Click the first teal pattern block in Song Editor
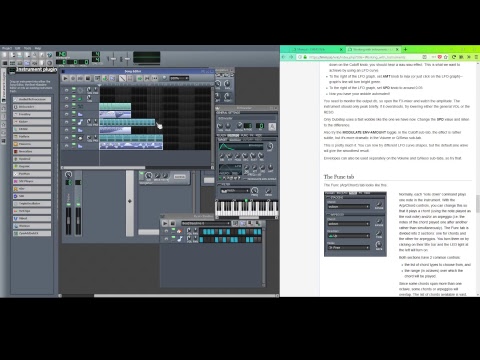The width and height of the screenshot is (480, 360). click(x=115, y=106)
